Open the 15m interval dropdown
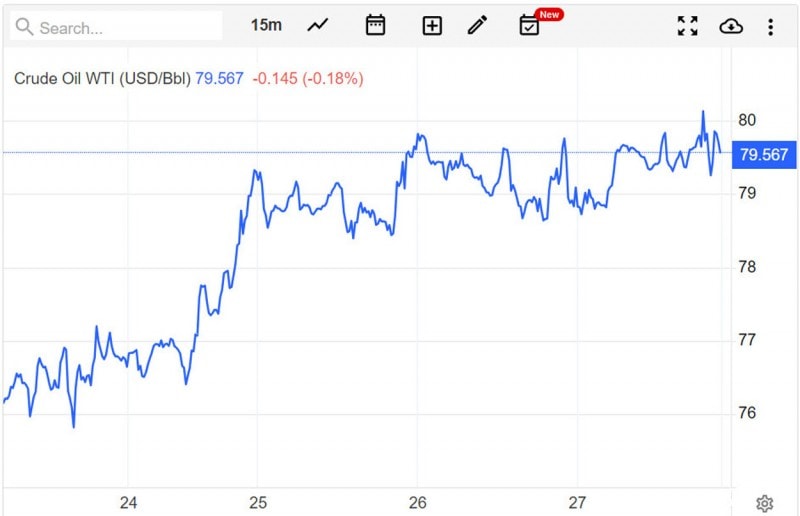Image resolution: width=800 pixels, height=516 pixels. (x=266, y=25)
